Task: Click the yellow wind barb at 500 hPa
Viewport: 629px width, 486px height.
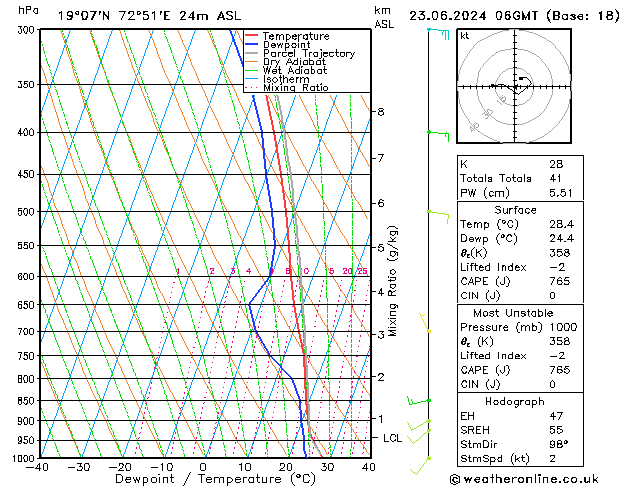Action: (x=436, y=212)
